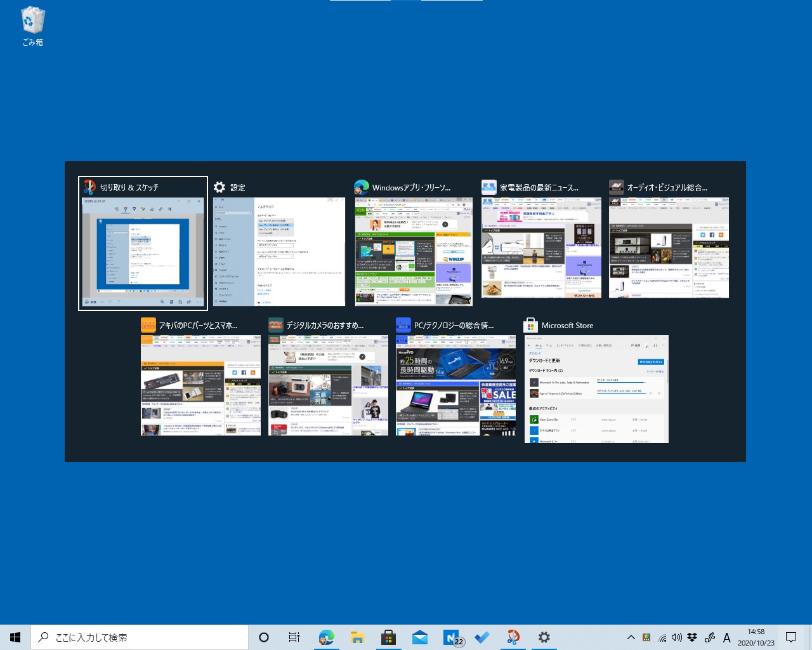The image size is (812, 650).
Task: Open Settings via the taskbar gear icon
Action: coord(544,637)
